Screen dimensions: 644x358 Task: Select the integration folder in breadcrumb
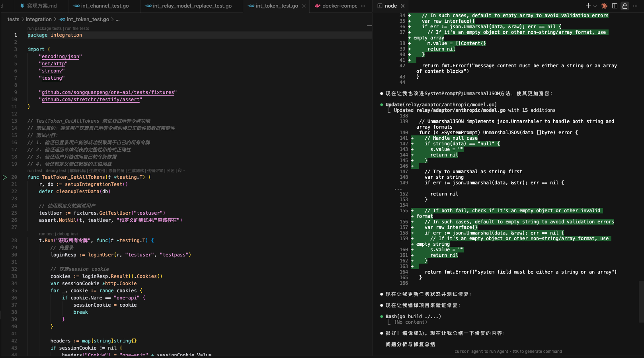pyautogui.click(x=39, y=20)
